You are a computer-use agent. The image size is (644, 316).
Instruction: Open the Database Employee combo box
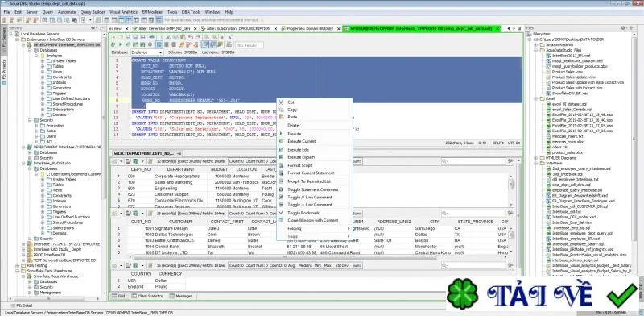147,52
